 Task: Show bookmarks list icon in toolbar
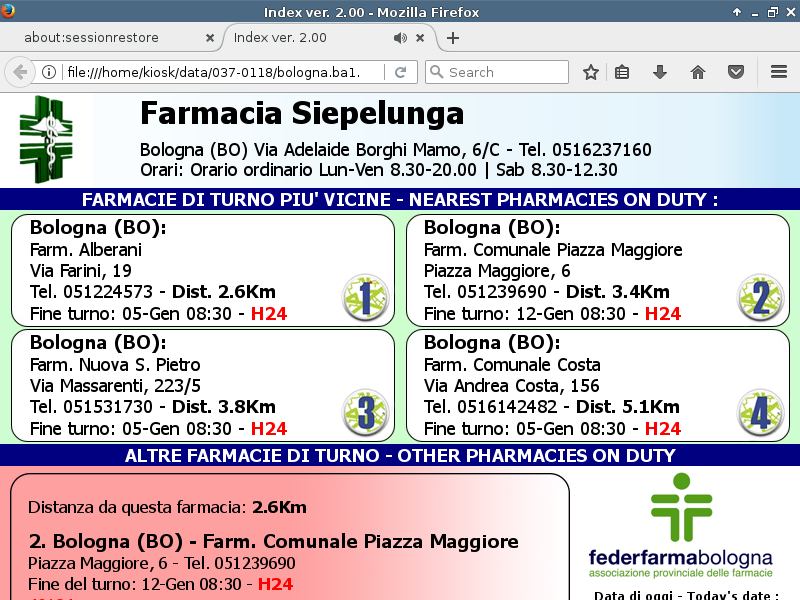pyautogui.click(x=622, y=72)
